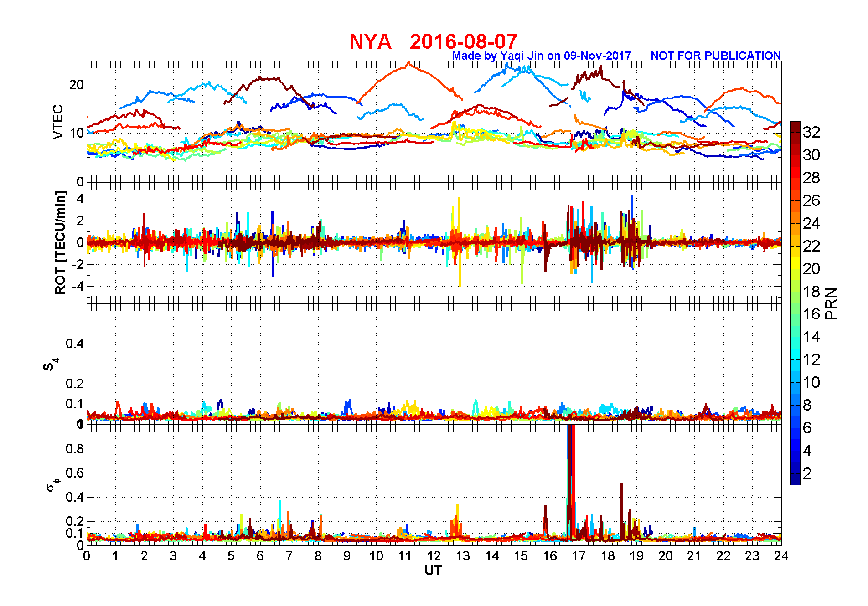Image resolution: width=868 pixels, height=606 pixels.
Task: Click the VTEC y-axis label
Action: coord(58,122)
